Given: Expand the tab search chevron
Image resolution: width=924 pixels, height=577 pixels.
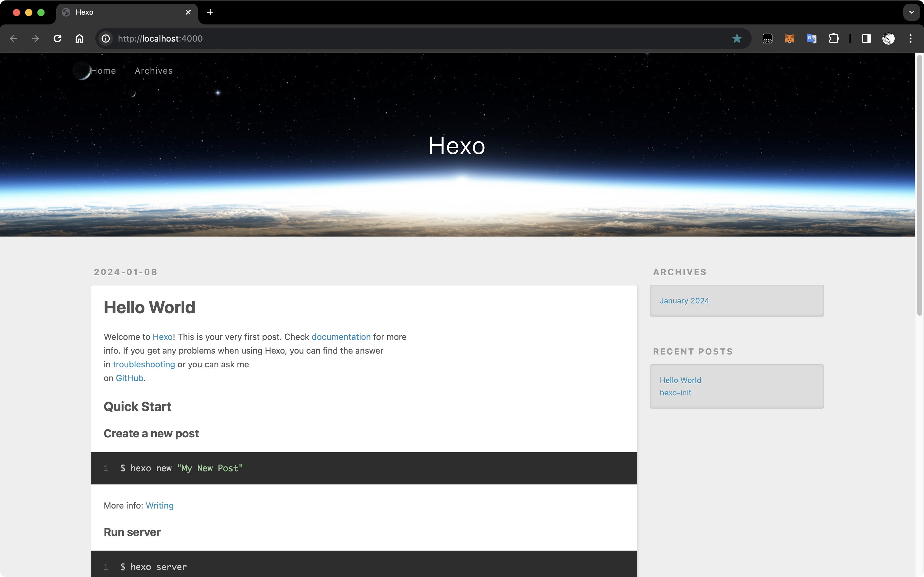Looking at the screenshot, I should (x=911, y=12).
